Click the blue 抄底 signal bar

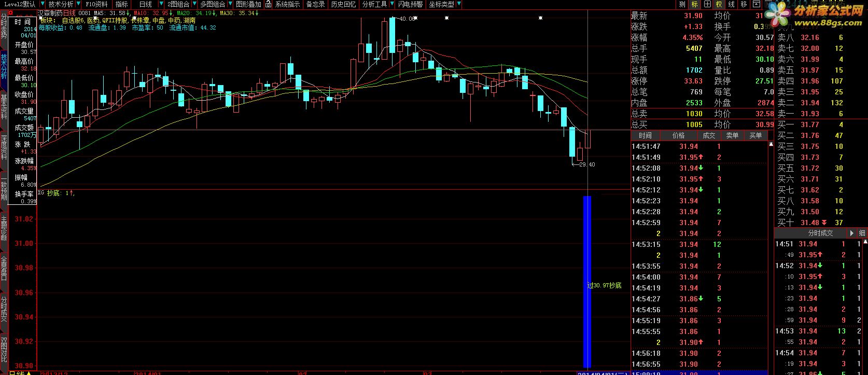click(587, 282)
